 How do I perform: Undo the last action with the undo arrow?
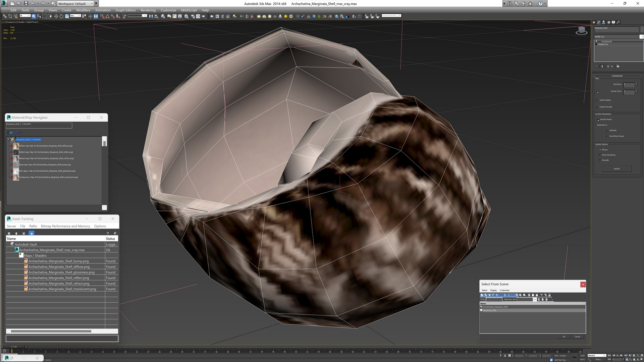pyautogui.click(x=33, y=3)
